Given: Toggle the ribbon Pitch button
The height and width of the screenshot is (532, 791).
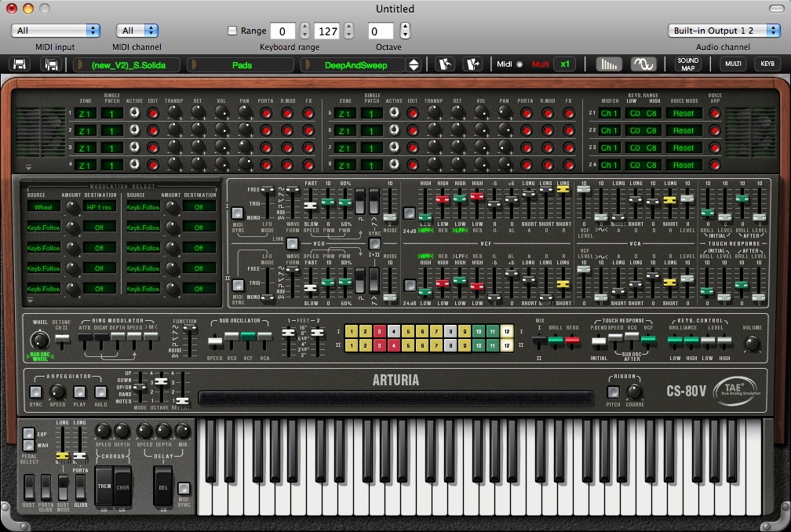Looking at the screenshot, I should (x=613, y=392).
